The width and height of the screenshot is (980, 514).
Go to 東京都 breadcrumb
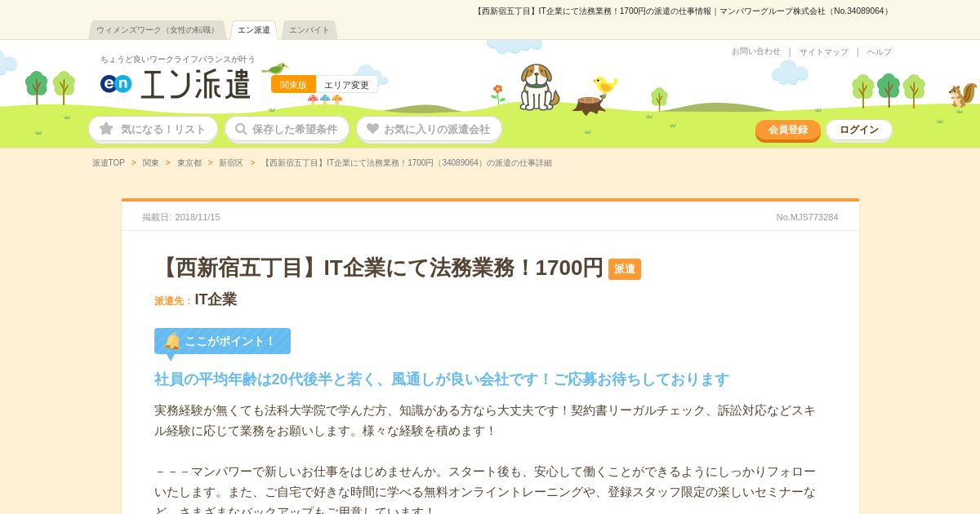(189, 163)
